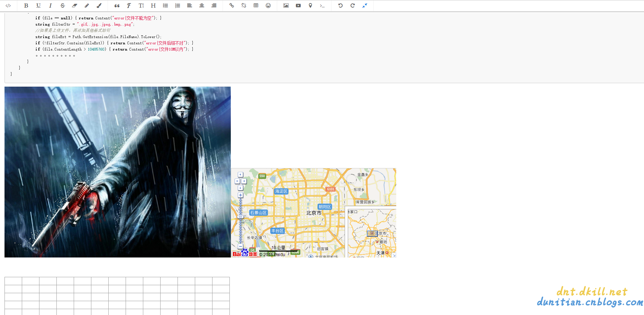Click the 海淀区 district label on map
The image size is (644, 315).
tap(281, 191)
